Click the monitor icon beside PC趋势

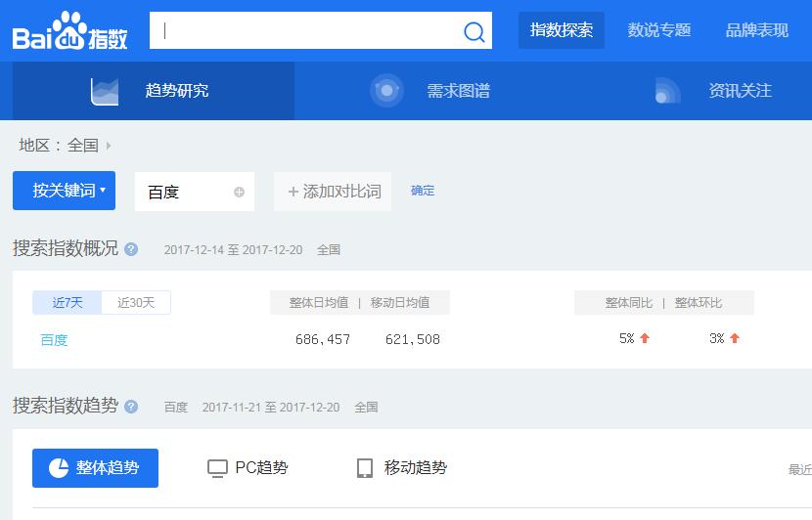[217, 469]
